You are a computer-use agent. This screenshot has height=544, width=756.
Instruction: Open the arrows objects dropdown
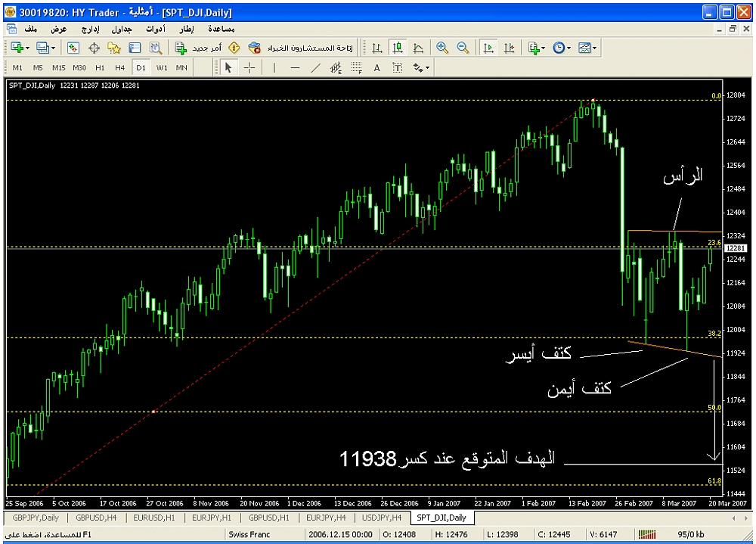[421, 68]
